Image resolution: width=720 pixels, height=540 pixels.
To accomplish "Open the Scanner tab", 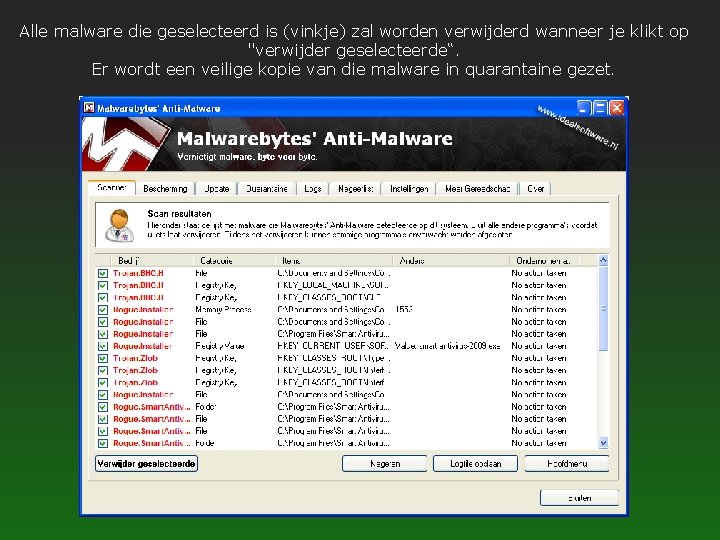I will [112, 188].
